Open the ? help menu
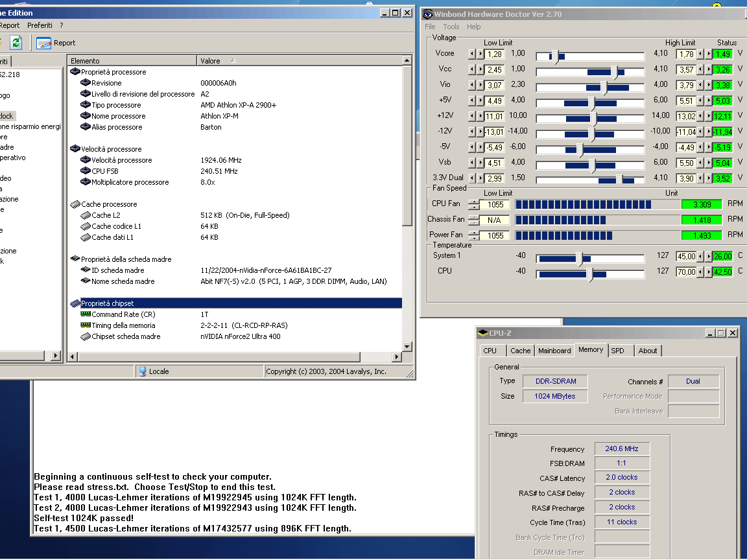747x560 pixels. (x=62, y=25)
